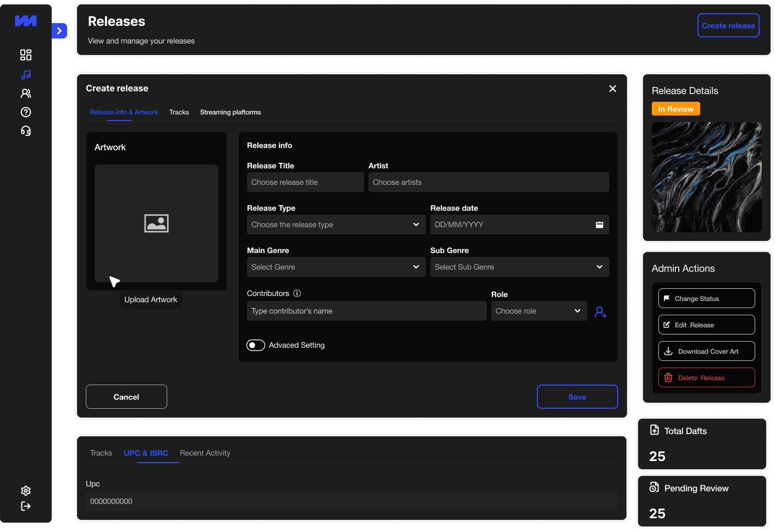Viewport: 775px width, 532px height.
Task: Open settings gear in sidebar
Action: click(26, 491)
